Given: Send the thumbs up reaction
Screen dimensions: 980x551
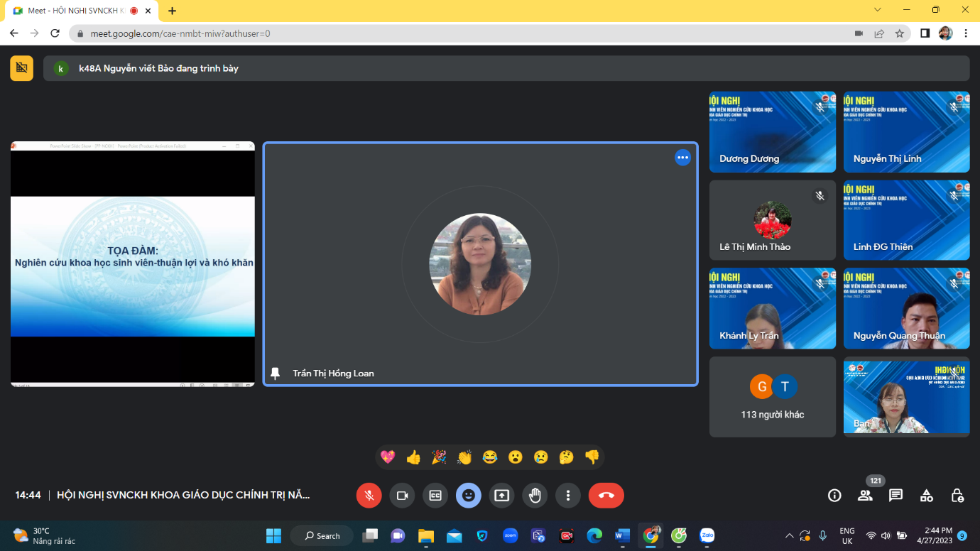Looking at the screenshot, I should pos(413,457).
